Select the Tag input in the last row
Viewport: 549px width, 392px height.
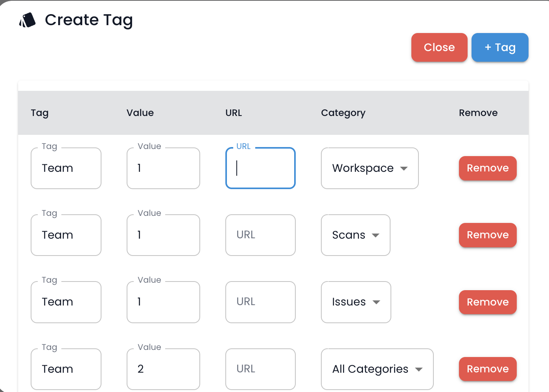[66, 369]
